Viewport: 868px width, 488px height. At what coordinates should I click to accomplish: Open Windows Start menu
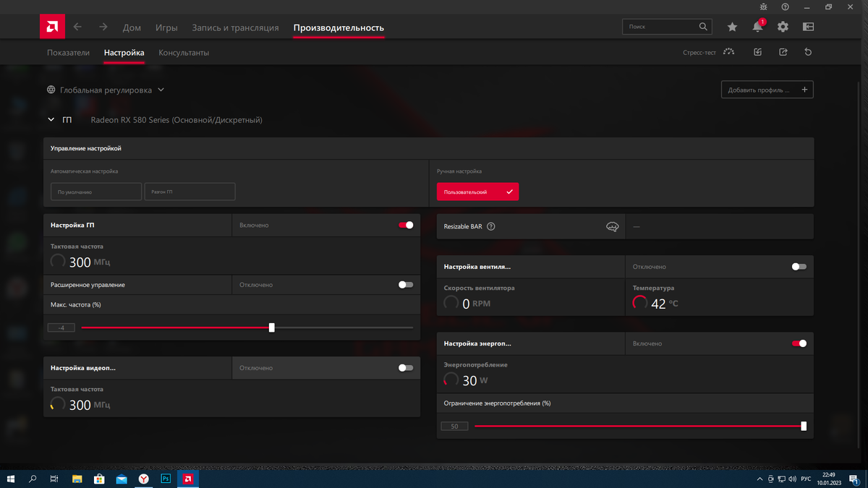click(x=11, y=479)
